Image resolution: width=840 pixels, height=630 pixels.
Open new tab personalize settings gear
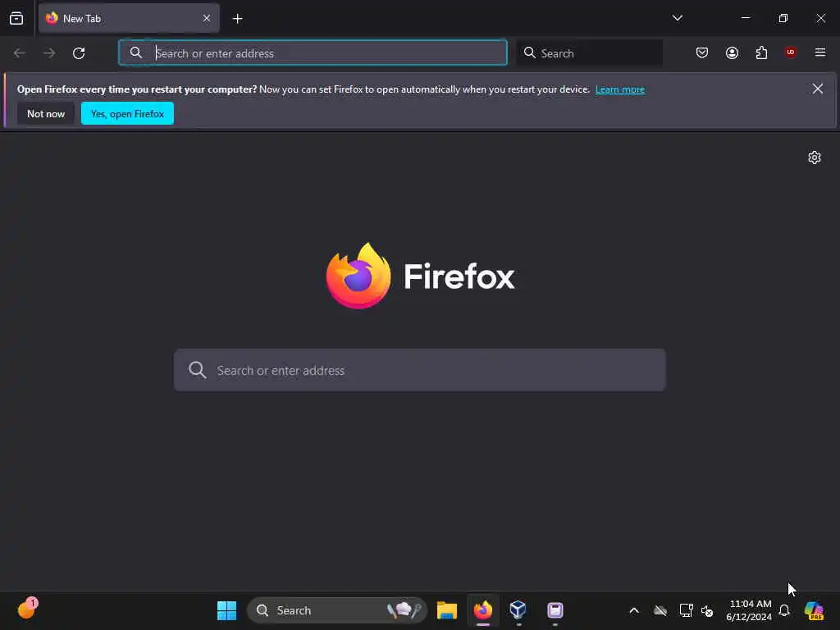tap(815, 157)
